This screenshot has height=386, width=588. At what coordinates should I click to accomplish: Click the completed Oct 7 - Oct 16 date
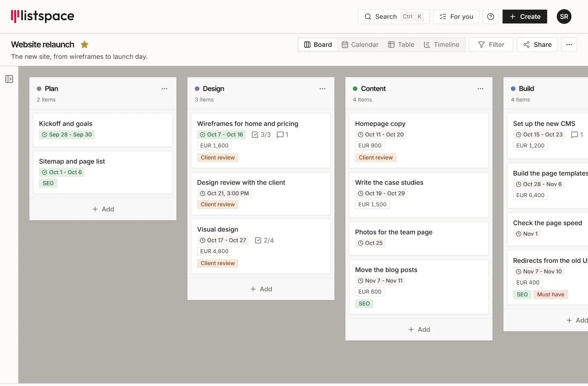pyautogui.click(x=222, y=135)
